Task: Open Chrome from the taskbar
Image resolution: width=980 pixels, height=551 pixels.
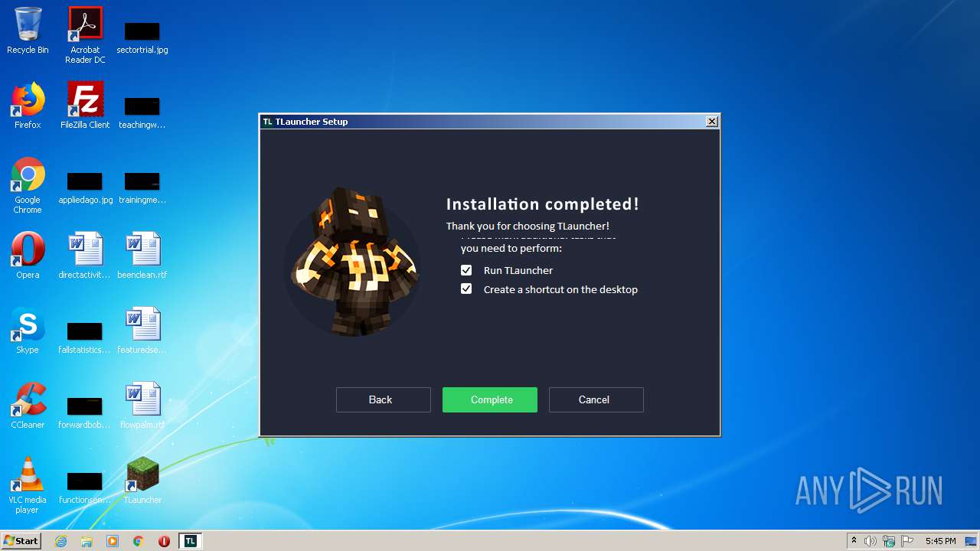Action: 139,541
